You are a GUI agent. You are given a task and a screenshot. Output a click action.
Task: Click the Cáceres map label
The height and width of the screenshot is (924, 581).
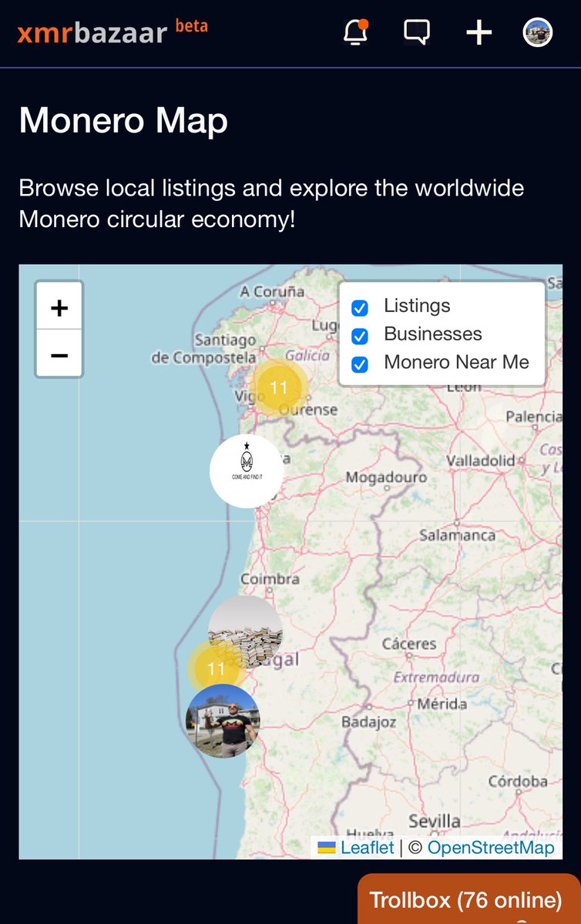(x=408, y=644)
